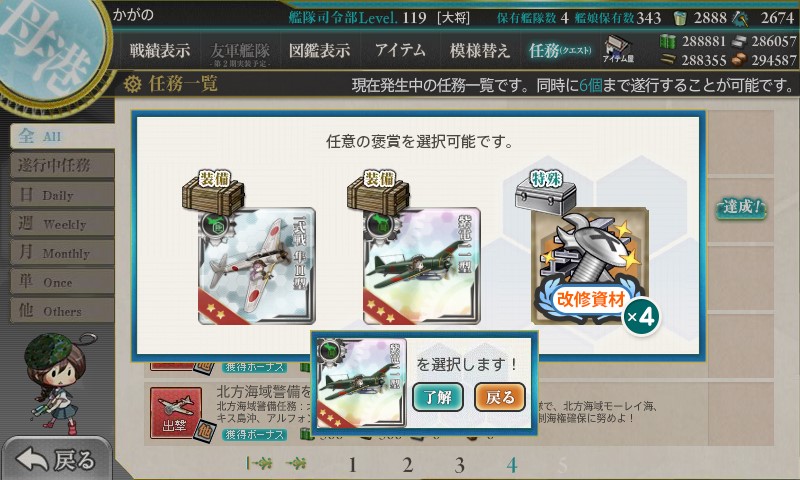The height and width of the screenshot is (480, 800).
Task: Confirm selection with the 了解 button
Action: click(438, 397)
